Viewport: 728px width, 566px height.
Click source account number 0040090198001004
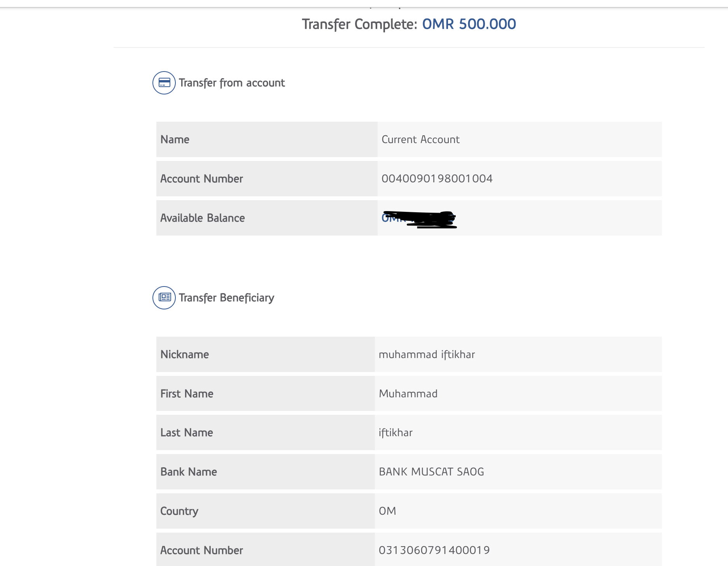(x=437, y=179)
